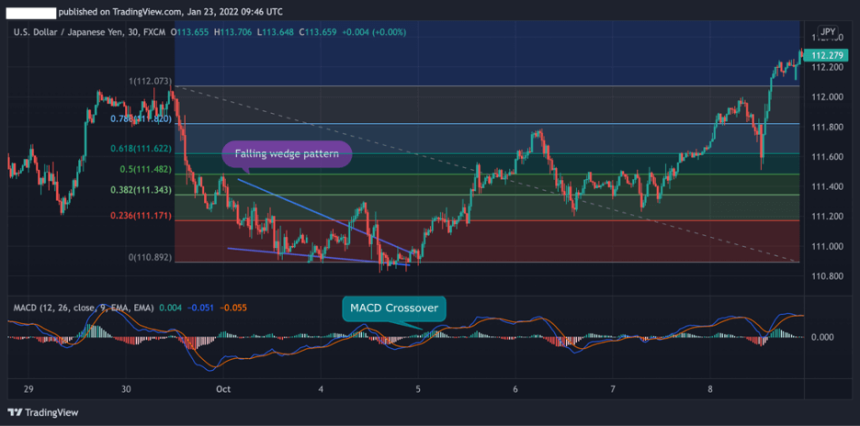The width and height of the screenshot is (860, 426).
Task: Open the JPY currency selector
Action: coord(827,32)
